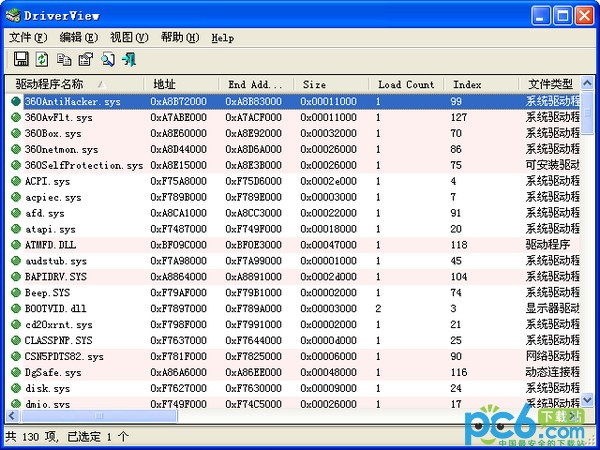Click the horizontal scrollbar left arrow
Viewport: 600px width, 450px height.
12,416
